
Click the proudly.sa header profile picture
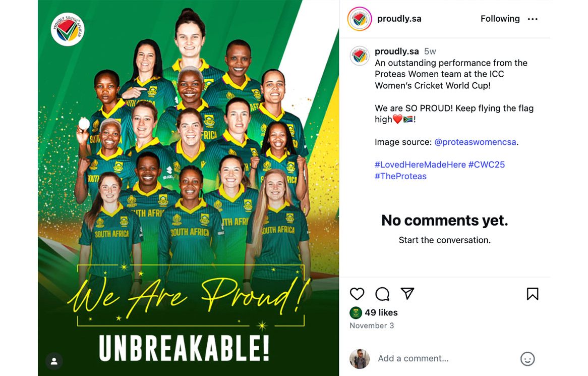(x=360, y=19)
